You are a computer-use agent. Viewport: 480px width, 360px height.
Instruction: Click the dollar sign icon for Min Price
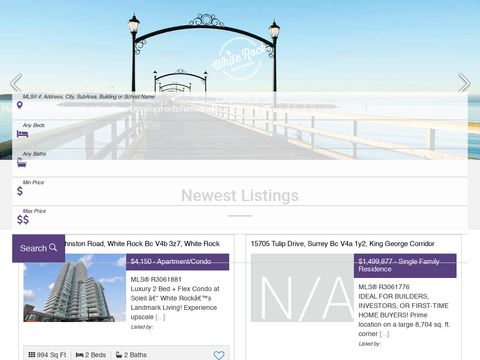pyautogui.click(x=20, y=191)
